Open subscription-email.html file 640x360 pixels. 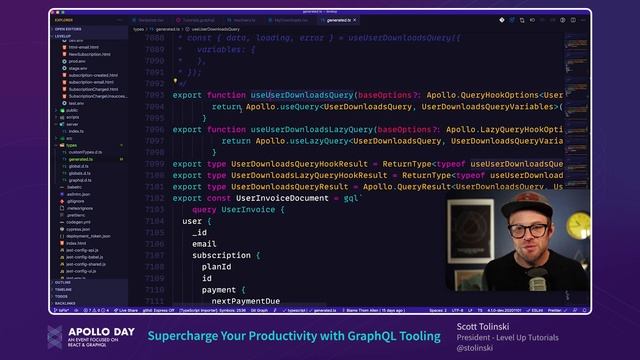(91, 82)
